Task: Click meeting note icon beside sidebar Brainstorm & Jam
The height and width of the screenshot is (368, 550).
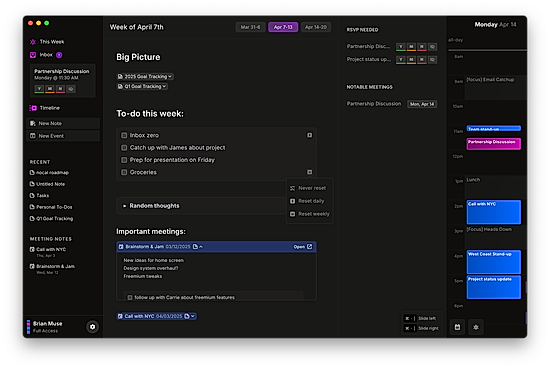Action: click(32, 266)
